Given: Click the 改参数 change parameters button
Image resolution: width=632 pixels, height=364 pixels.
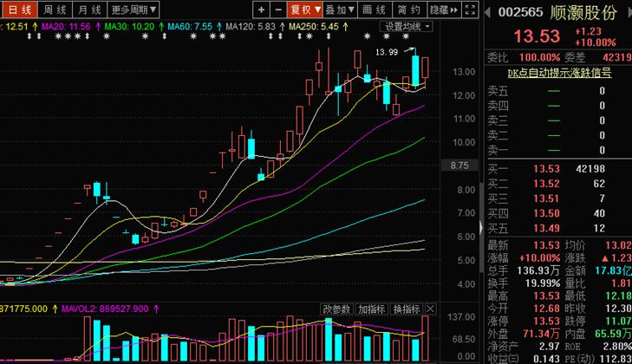Looking at the screenshot, I should coord(336,309).
